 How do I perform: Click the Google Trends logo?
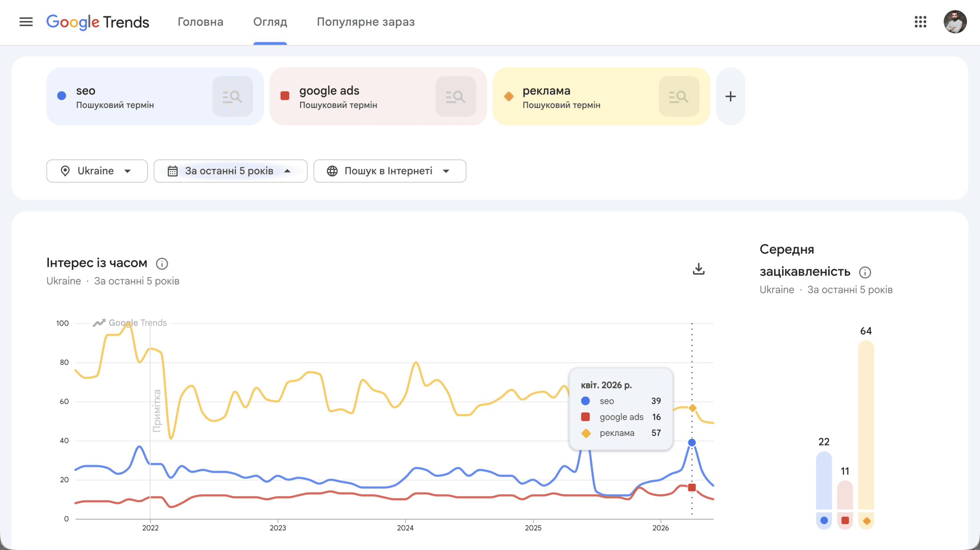point(98,22)
